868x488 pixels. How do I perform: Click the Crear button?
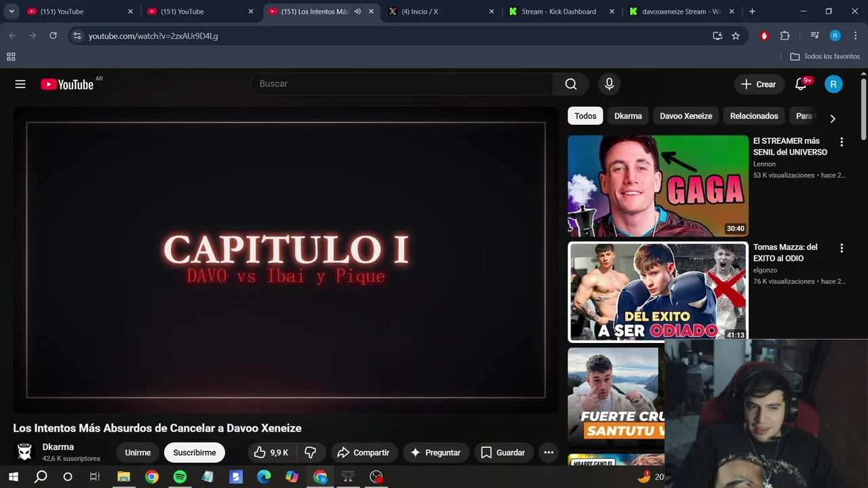pos(759,84)
